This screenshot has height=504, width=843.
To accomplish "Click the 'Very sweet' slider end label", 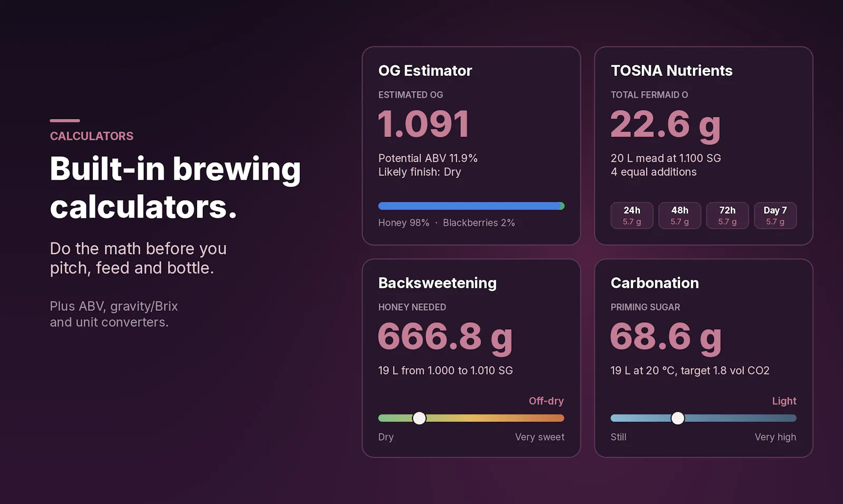I will tap(540, 437).
